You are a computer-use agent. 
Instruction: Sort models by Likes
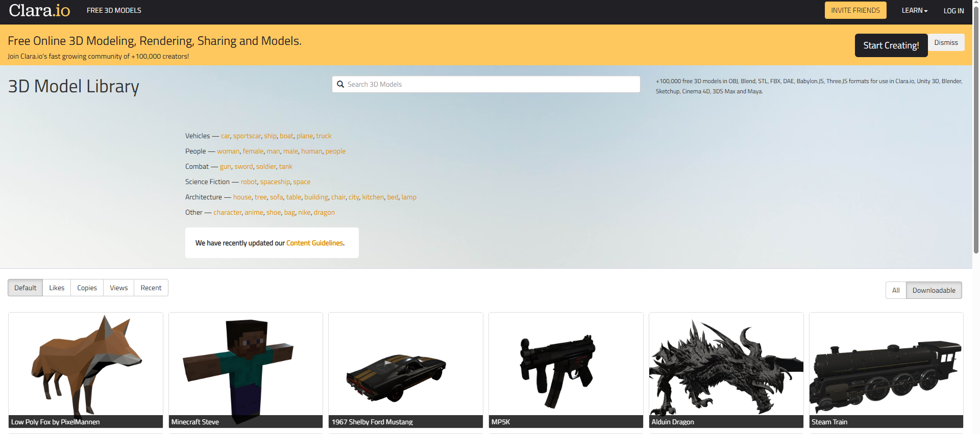point(57,288)
